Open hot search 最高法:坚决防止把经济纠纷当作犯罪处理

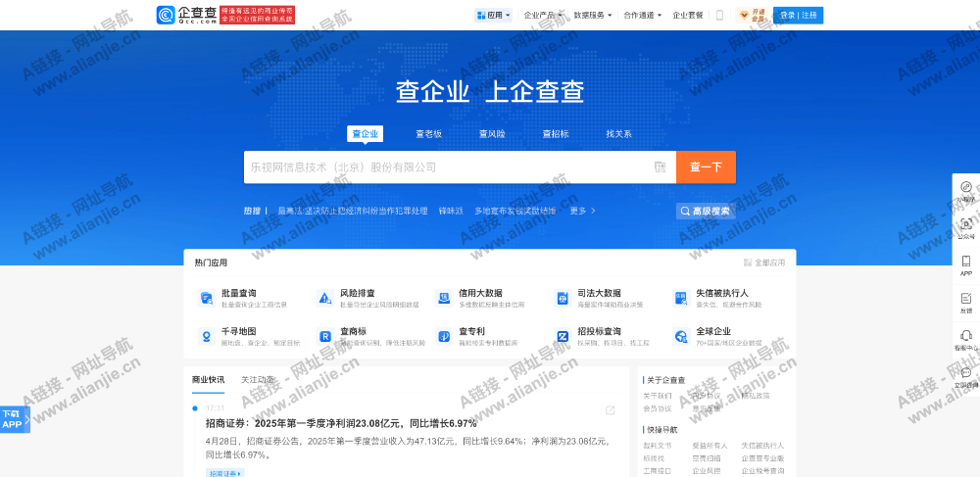pyautogui.click(x=353, y=211)
